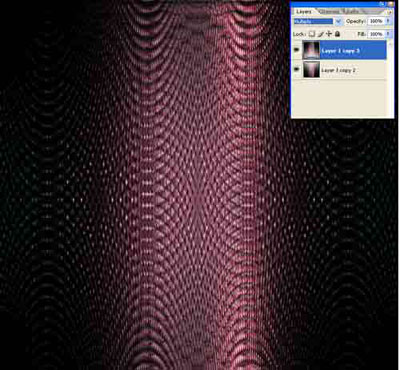The height and width of the screenshot is (370, 400).
Task: Hide the Layer 1 copy 3 layer
Action: pyautogui.click(x=297, y=50)
